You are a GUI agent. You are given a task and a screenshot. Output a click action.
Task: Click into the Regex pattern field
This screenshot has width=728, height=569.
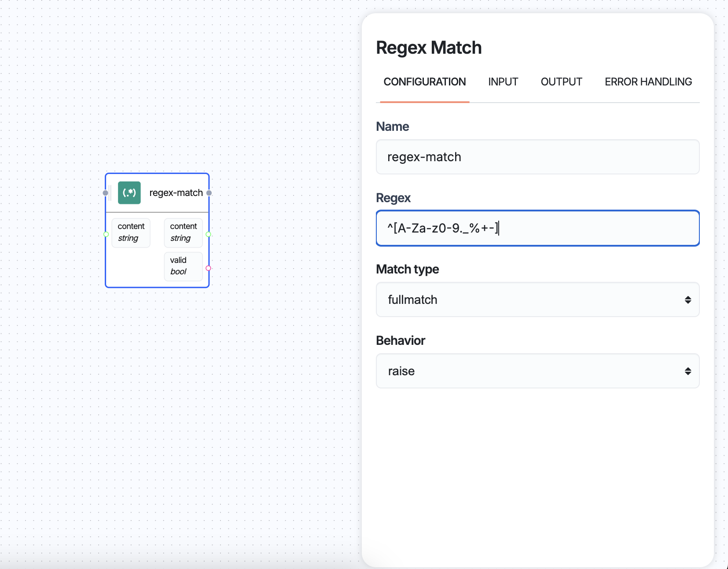(537, 228)
